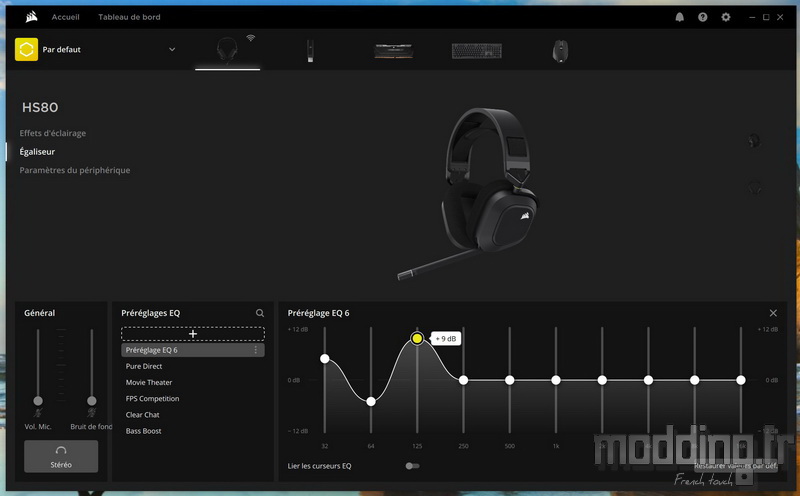Search the EQ presets with magnifier icon
The width and height of the screenshot is (800, 496).
pos(260,313)
